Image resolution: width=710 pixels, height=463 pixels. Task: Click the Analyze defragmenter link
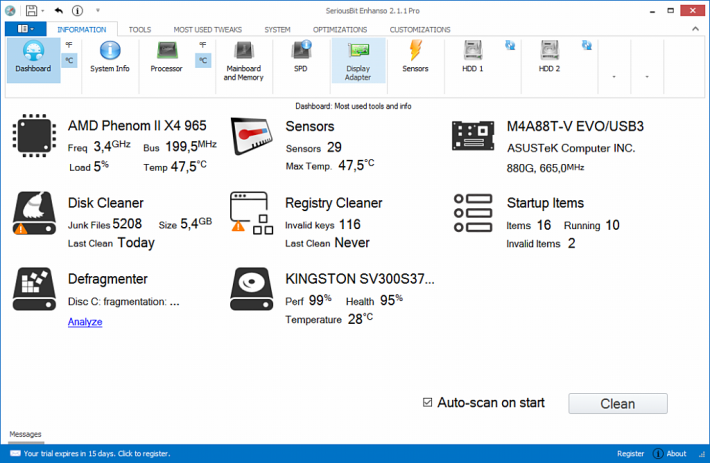pos(85,322)
